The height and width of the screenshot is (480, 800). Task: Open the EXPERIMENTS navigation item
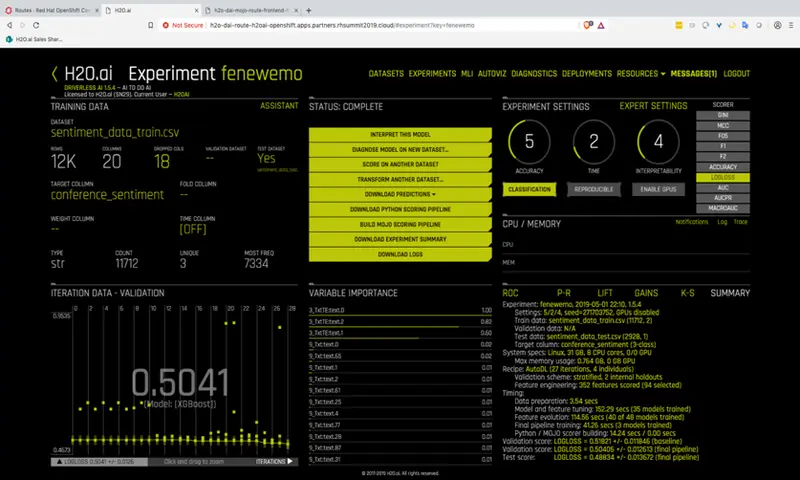coord(432,74)
